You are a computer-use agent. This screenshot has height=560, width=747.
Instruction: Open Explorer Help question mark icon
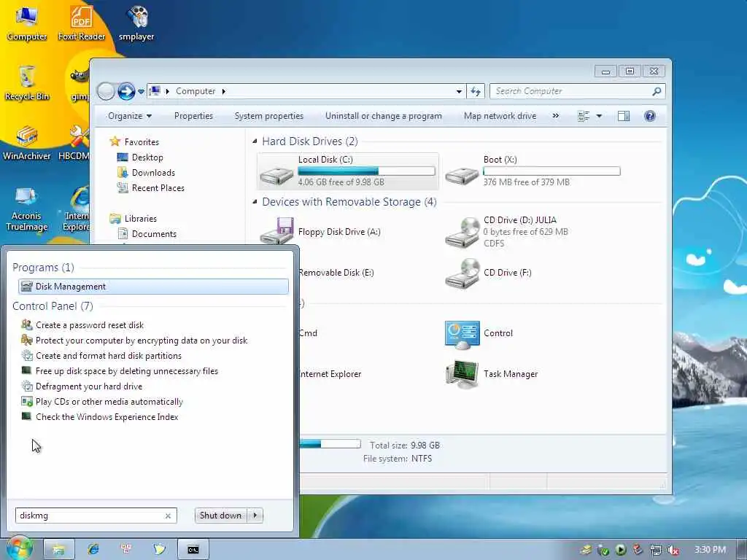point(649,116)
